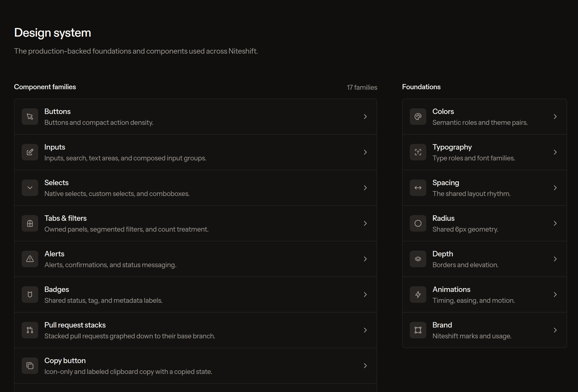
Task: Click the Design system page title
Action: pos(53,33)
